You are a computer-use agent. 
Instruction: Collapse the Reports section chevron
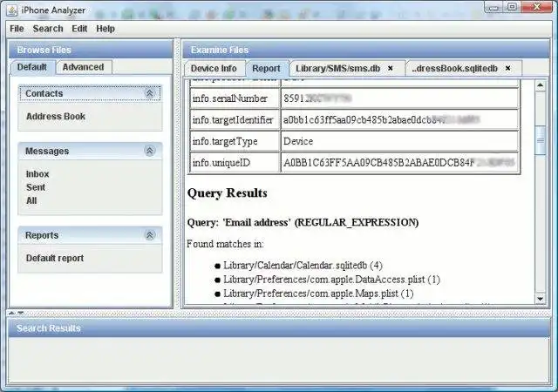[150, 235]
